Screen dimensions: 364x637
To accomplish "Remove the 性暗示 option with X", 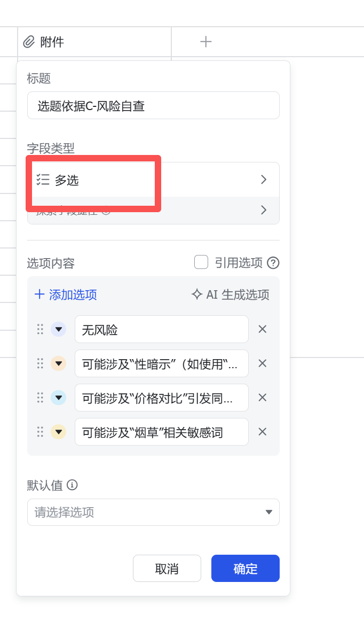I will (263, 363).
